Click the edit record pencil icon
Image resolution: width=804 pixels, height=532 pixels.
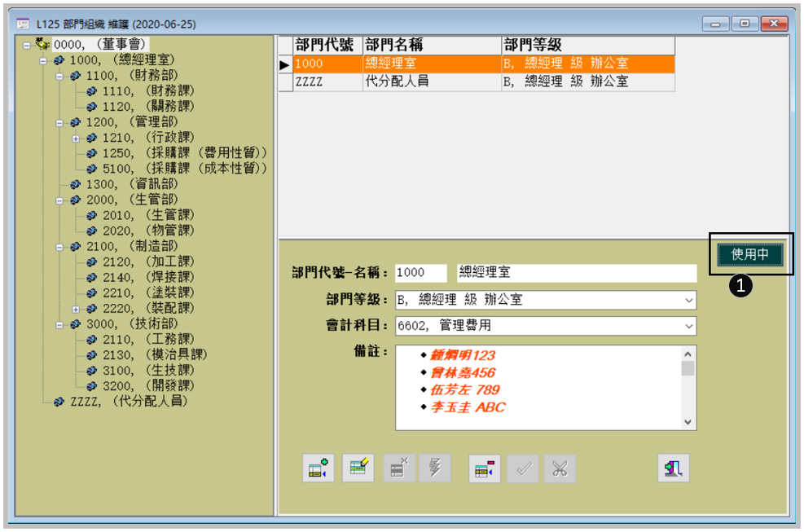(x=358, y=468)
